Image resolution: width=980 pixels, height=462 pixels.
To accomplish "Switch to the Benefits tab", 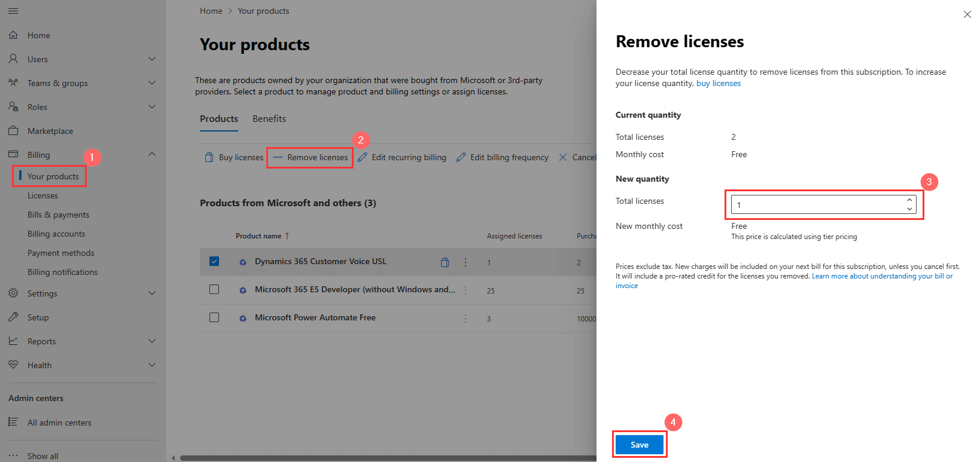I will 269,119.
